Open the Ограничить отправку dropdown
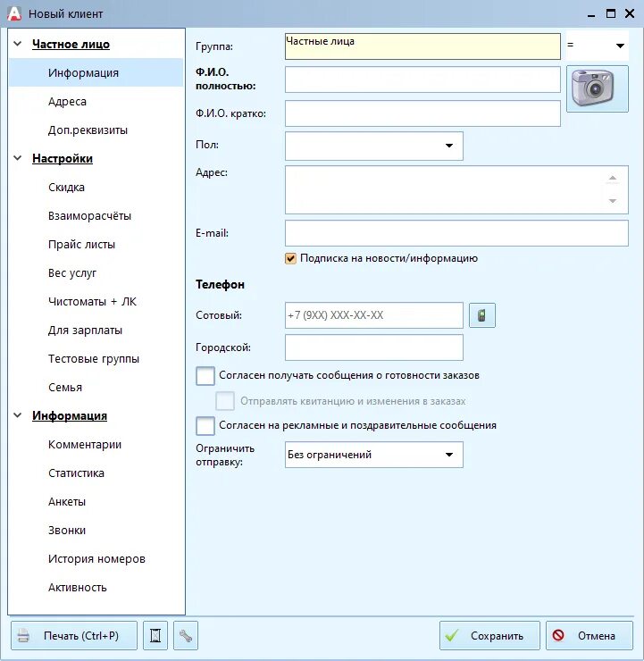 (x=374, y=455)
